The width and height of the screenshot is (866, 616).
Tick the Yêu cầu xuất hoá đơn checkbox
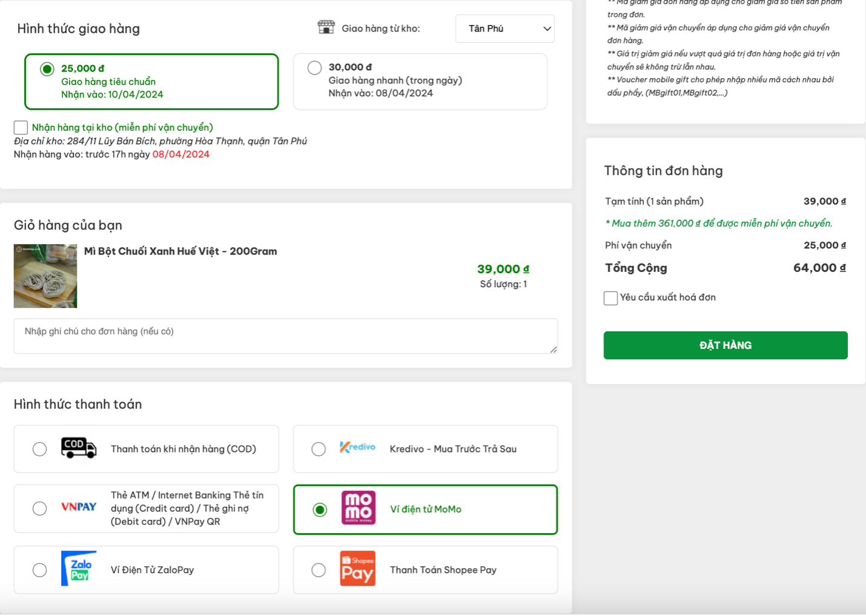pos(610,298)
